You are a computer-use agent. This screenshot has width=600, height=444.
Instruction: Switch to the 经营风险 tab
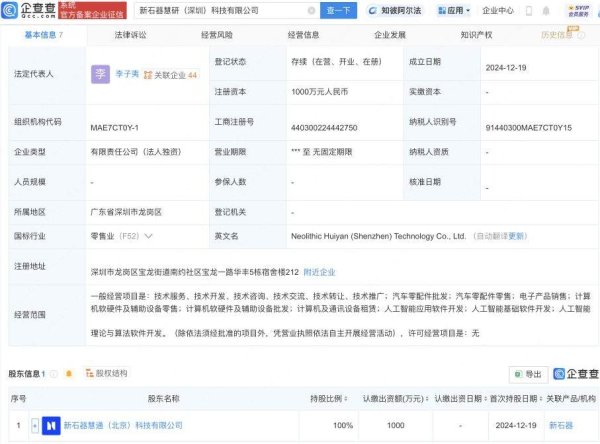coord(217,35)
